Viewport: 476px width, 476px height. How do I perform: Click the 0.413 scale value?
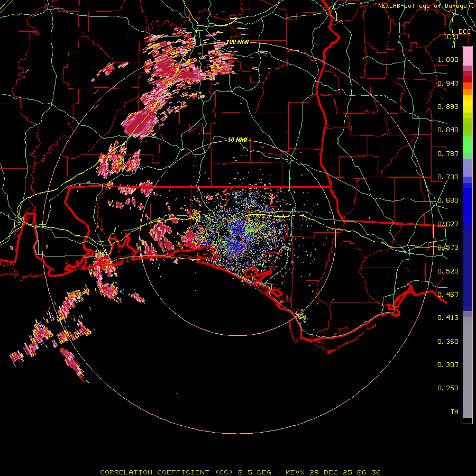click(x=448, y=318)
